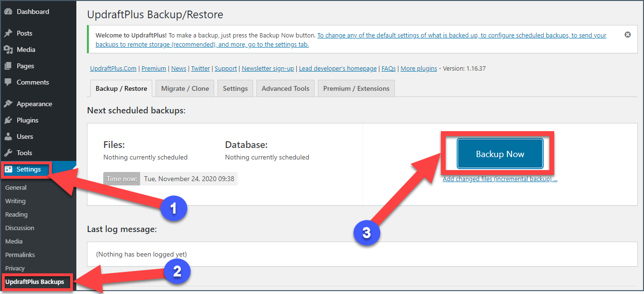Open the Appearance menu

(35, 104)
